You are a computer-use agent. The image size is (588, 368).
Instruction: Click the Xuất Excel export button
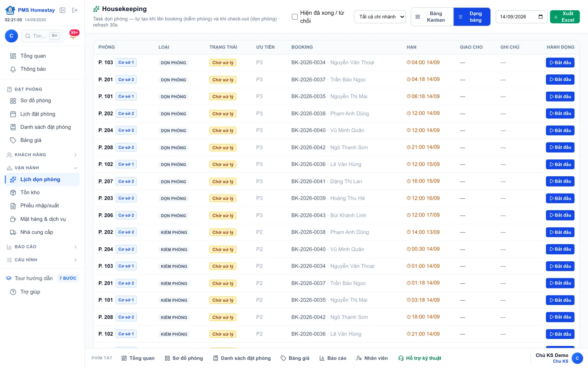click(565, 17)
